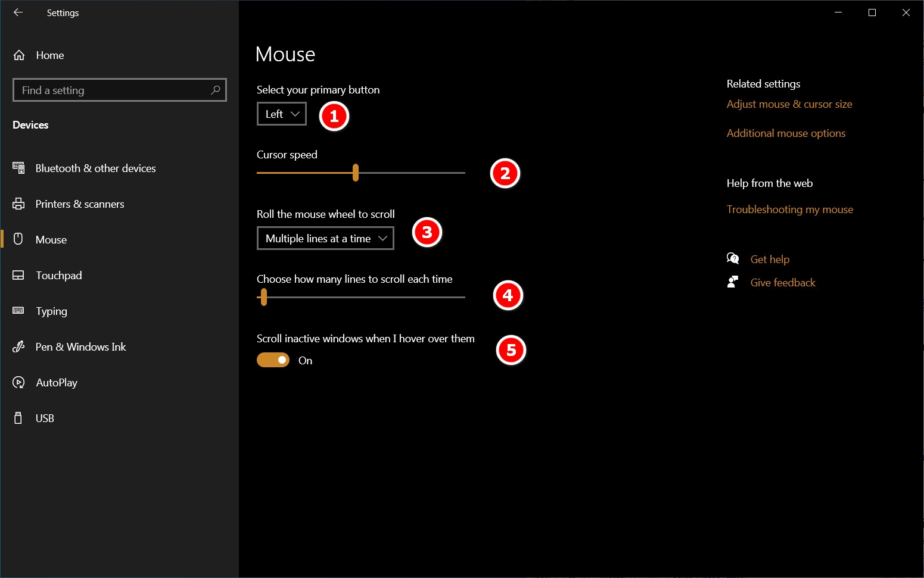Screen dimensions: 924x578
Task: Open Adjust mouse & cursor size
Action: [x=789, y=104]
